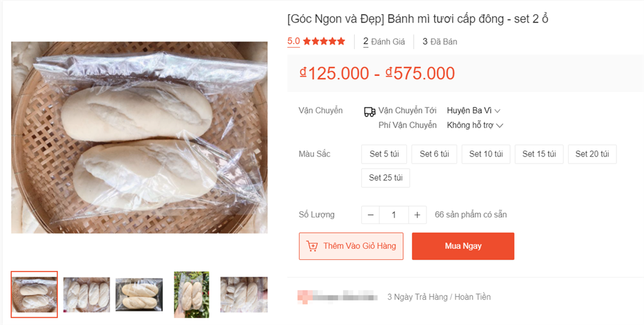Select the Set 5 túi option
Image resolution: width=644 pixels, height=325 pixels.
click(x=384, y=154)
